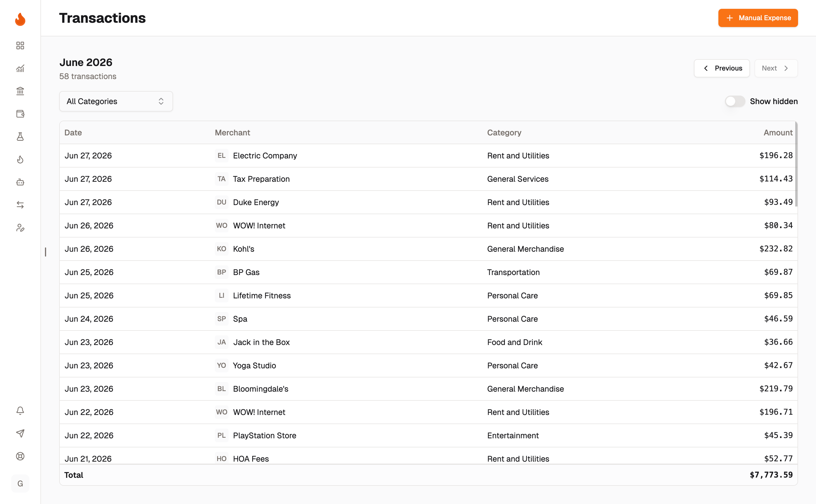Image resolution: width=816 pixels, height=504 pixels.
Task: Open the flask lab icon in sidebar
Action: pos(20,137)
